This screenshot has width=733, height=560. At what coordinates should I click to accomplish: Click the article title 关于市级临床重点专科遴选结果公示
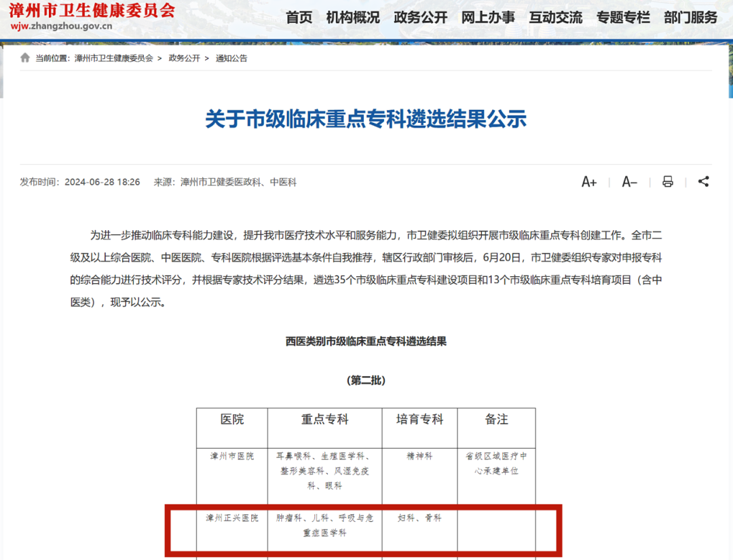point(366,119)
